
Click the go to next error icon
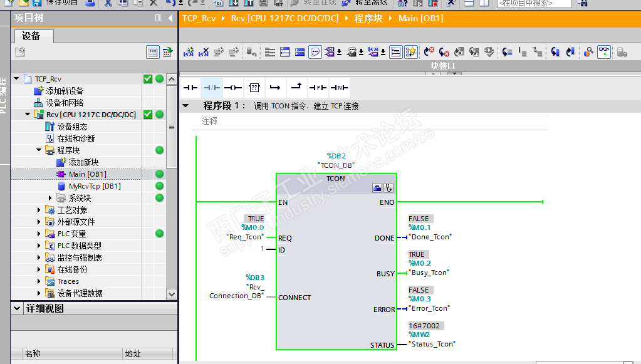pos(444,52)
